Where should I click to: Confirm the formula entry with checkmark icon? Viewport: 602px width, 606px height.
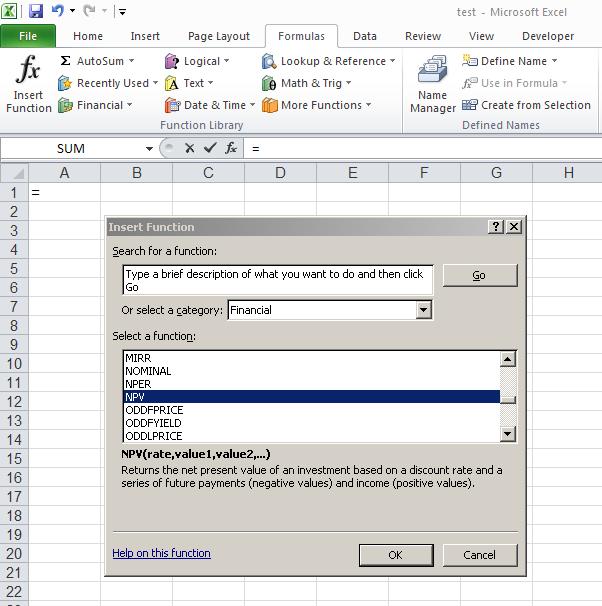point(210,148)
